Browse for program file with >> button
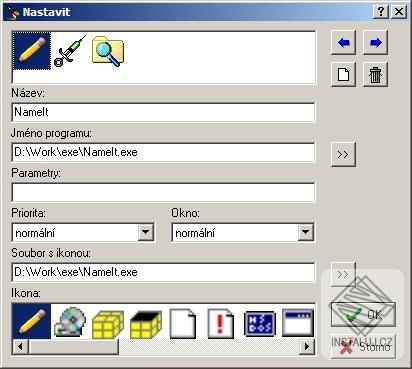Screen dimensions: 412x369 point(343,154)
